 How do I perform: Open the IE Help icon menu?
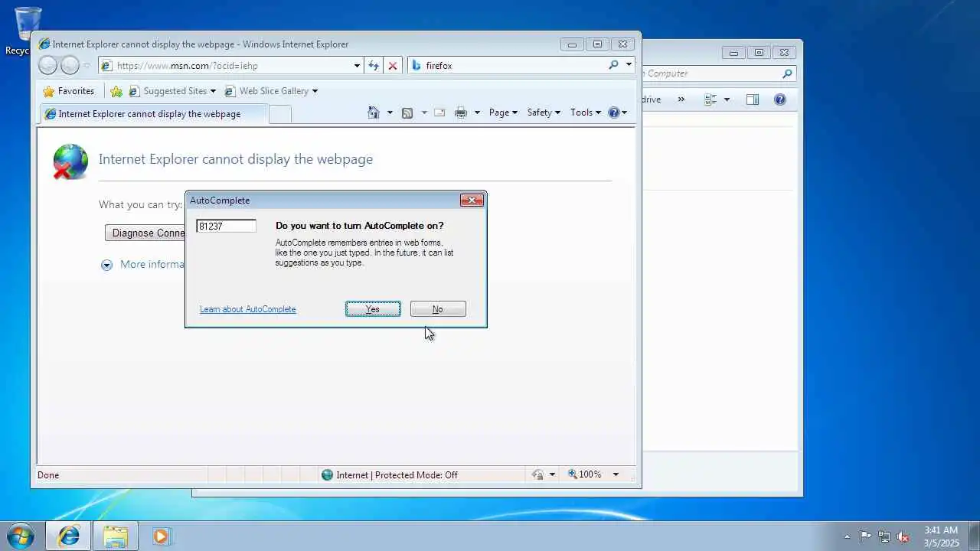coord(617,112)
